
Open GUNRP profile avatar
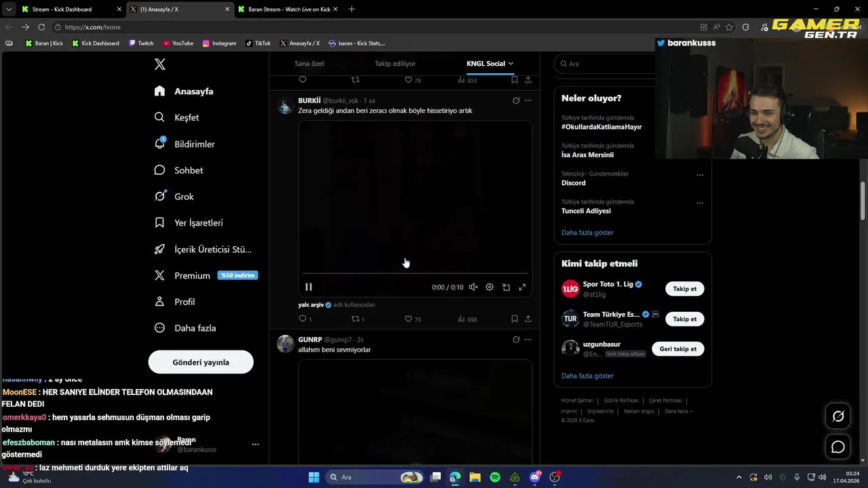(x=285, y=344)
